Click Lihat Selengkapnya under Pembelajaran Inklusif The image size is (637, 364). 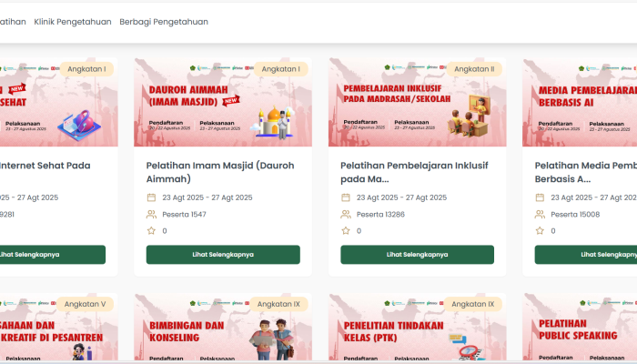point(417,254)
